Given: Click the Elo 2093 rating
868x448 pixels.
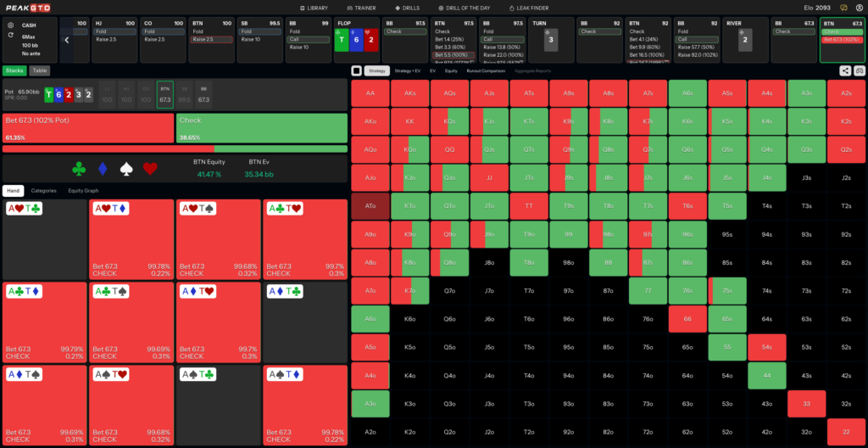Looking at the screenshot, I should pyautogui.click(x=817, y=8).
